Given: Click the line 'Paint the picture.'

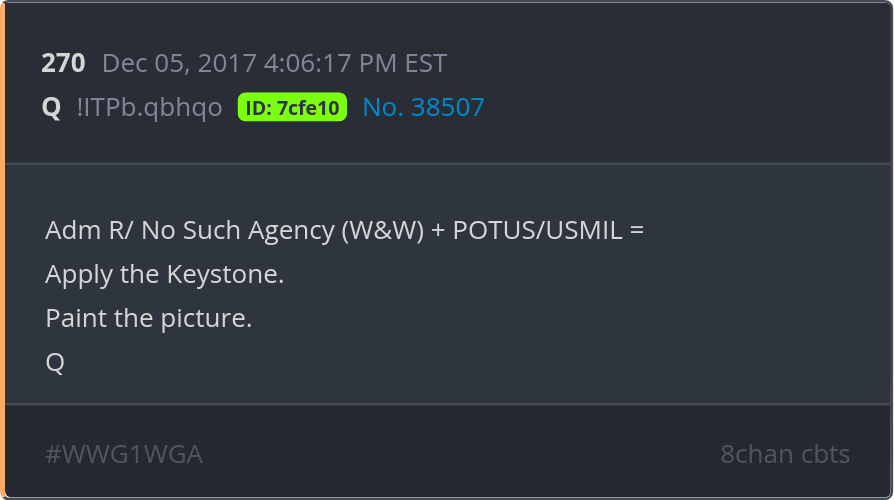Looking at the screenshot, I should click(148, 318).
